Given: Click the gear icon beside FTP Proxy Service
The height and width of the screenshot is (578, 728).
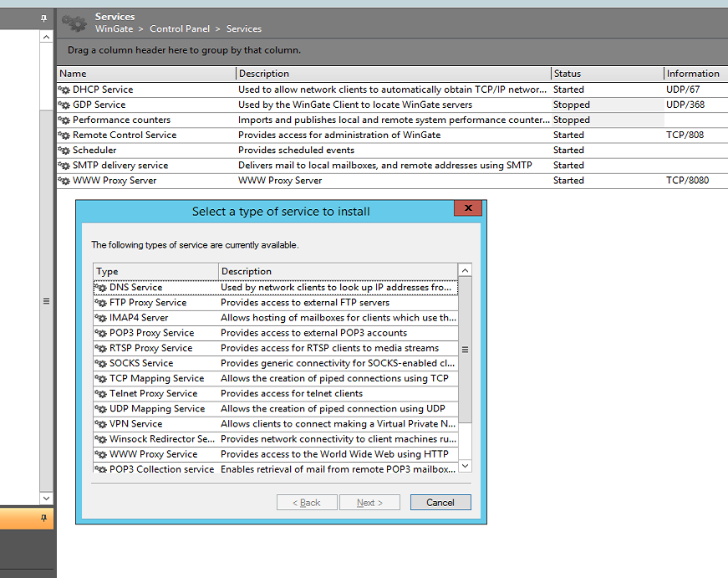Looking at the screenshot, I should 101,303.
